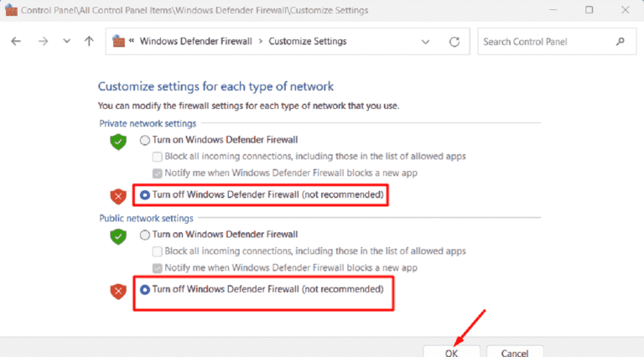This screenshot has width=644, height=357.
Task: Click red shield icon in Private settings
Action: (118, 197)
